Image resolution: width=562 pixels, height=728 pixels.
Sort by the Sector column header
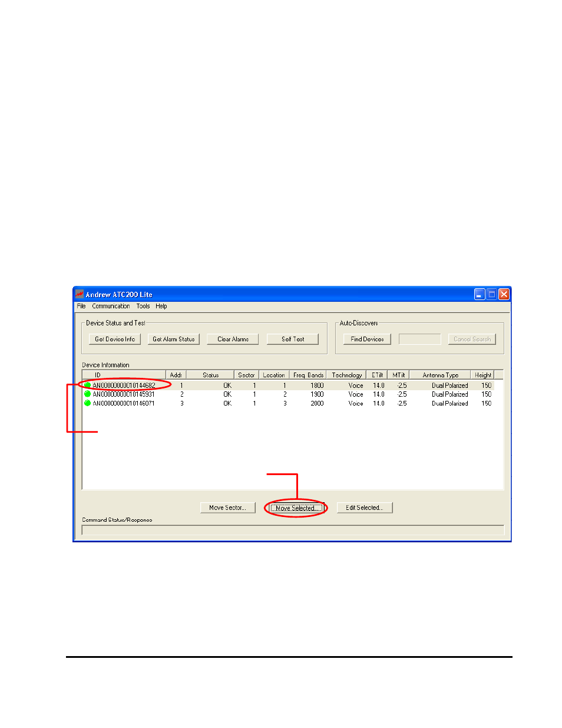point(246,375)
